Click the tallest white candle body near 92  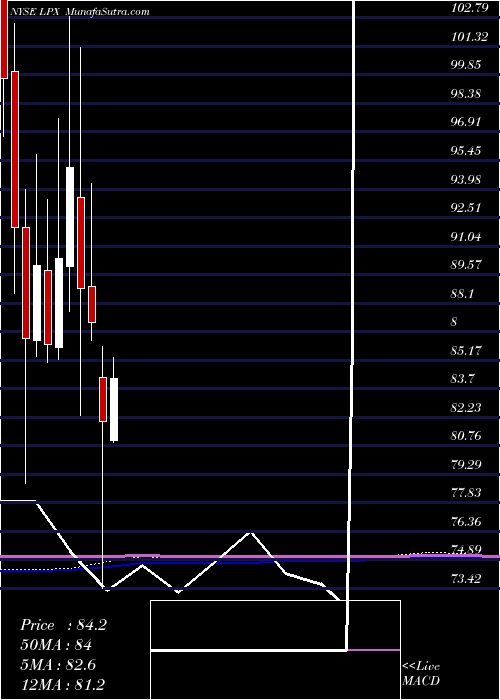pyautogui.click(x=70, y=217)
